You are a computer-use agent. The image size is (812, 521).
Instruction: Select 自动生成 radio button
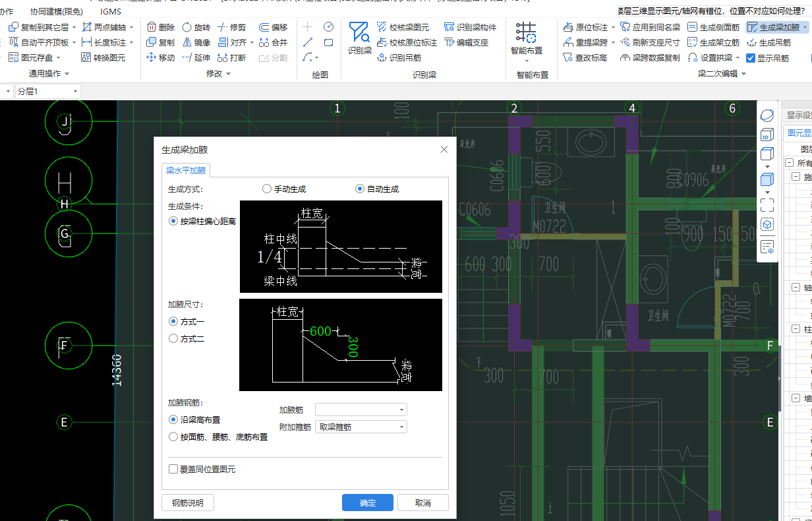pyautogui.click(x=360, y=189)
